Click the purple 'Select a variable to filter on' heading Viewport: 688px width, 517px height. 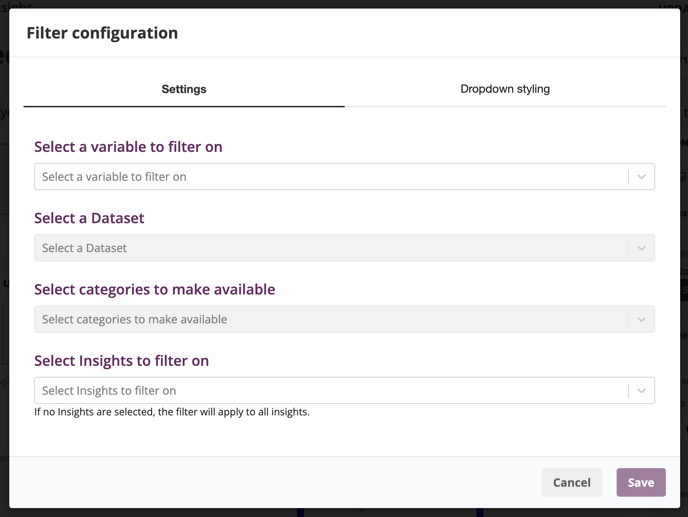(128, 147)
